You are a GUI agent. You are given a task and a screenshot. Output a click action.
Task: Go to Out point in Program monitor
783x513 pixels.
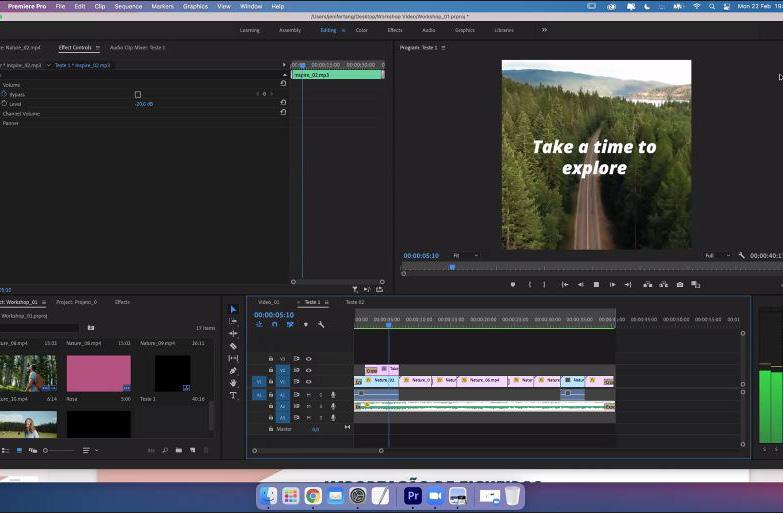tap(628, 285)
